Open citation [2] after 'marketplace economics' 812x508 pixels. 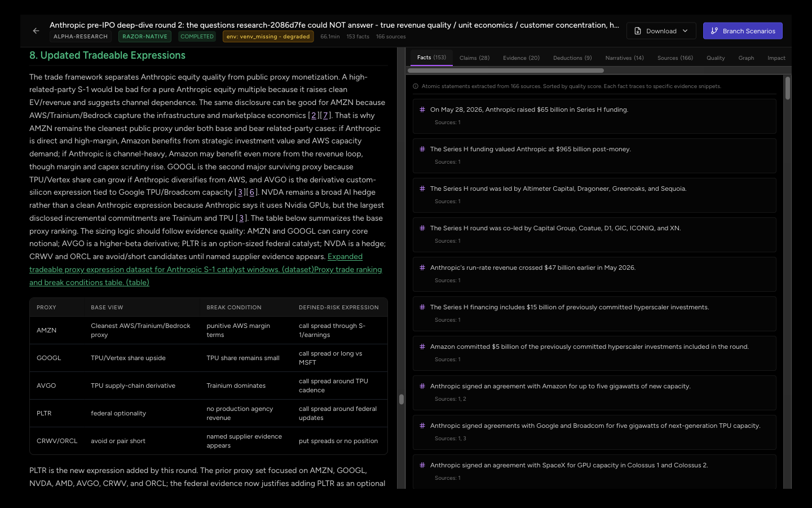[314, 115]
